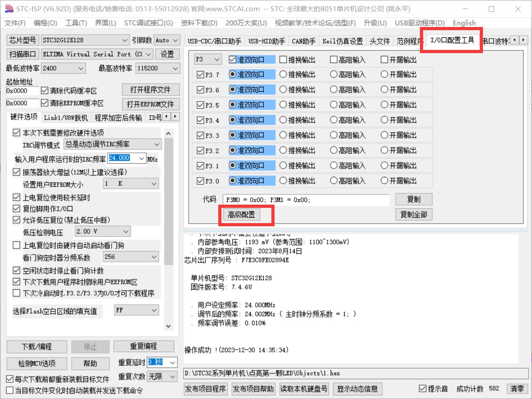Click 清零 button next to success count

(x=517, y=389)
